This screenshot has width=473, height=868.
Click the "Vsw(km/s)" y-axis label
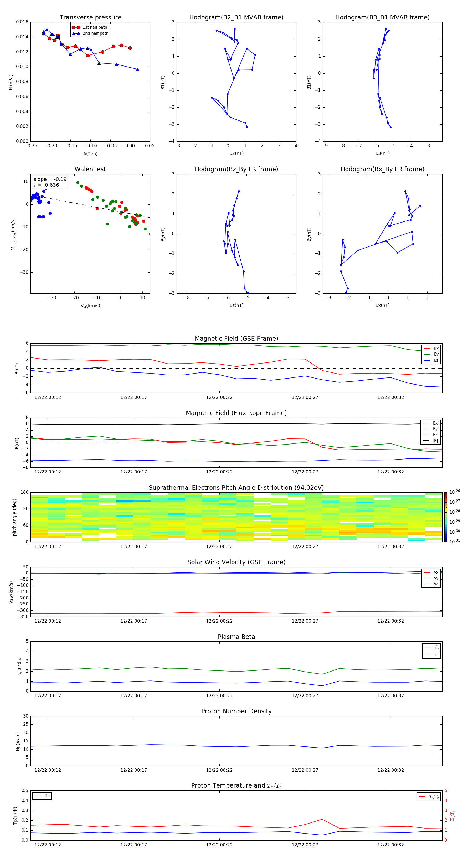(11, 592)
